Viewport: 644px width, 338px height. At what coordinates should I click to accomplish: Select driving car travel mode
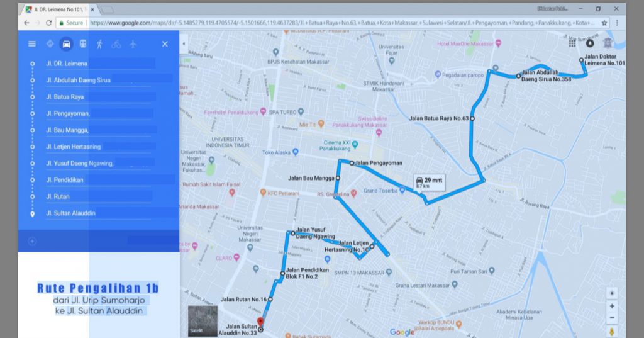point(66,44)
